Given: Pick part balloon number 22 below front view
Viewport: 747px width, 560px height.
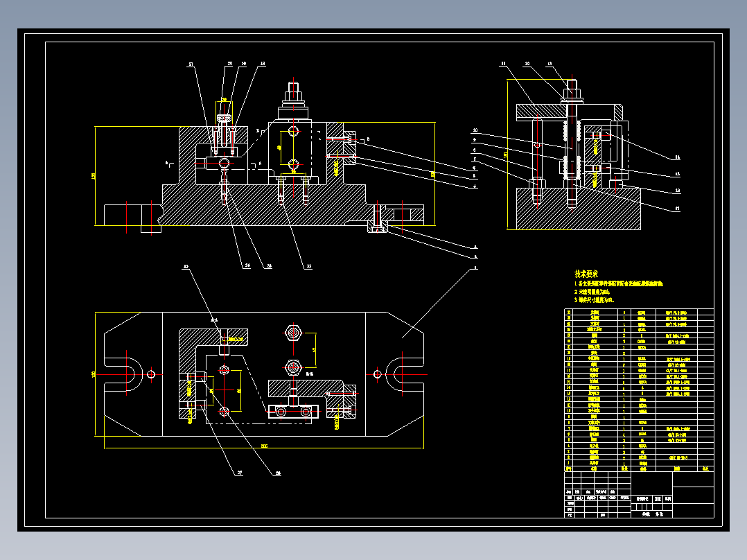Looking at the screenshot, I should pyautogui.click(x=309, y=266).
